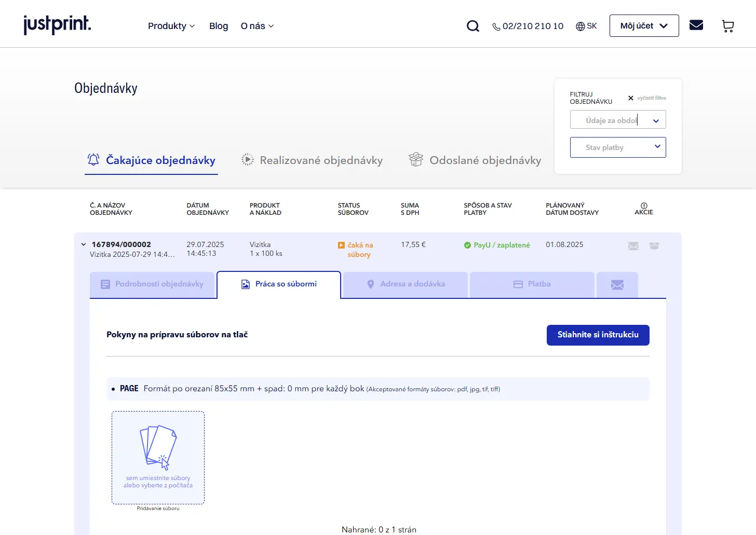Click the search magnifier icon
Screen dimensions: 756x535
473,26
